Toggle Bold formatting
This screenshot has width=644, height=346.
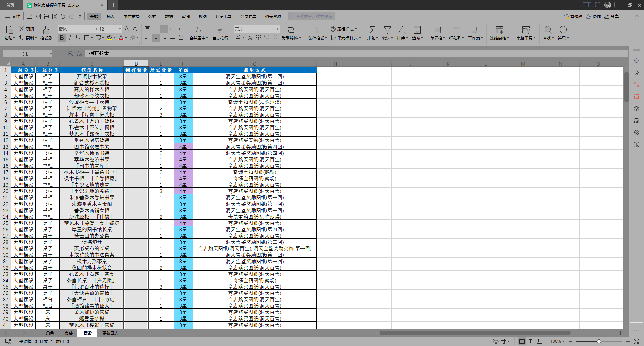tap(62, 38)
